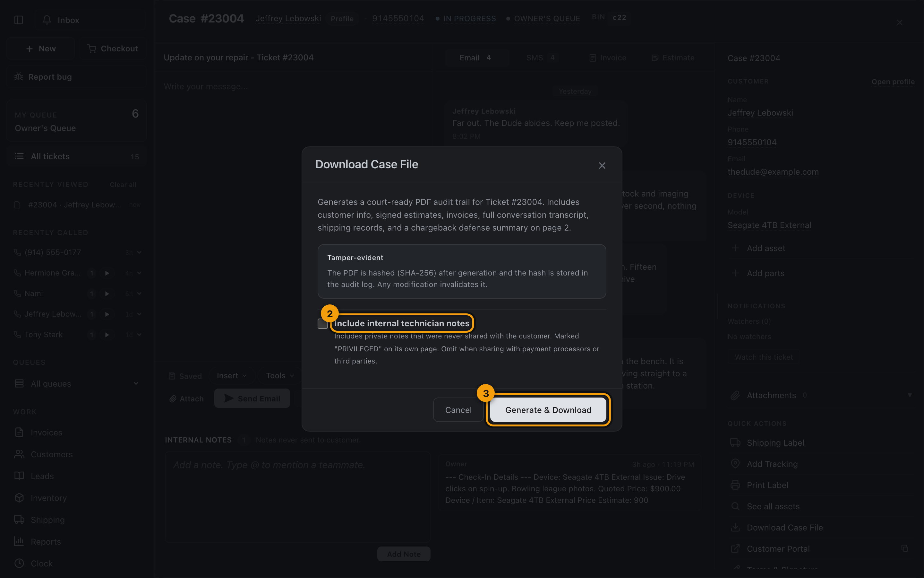924x578 pixels.
Task: Cancel the Download Case File dialog
Action: click(x=458, y=410)
